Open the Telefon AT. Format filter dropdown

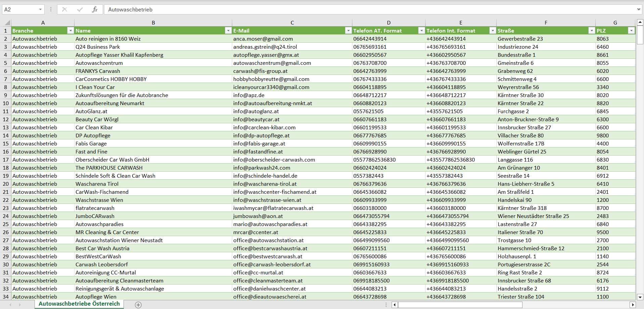coord(421,31)
